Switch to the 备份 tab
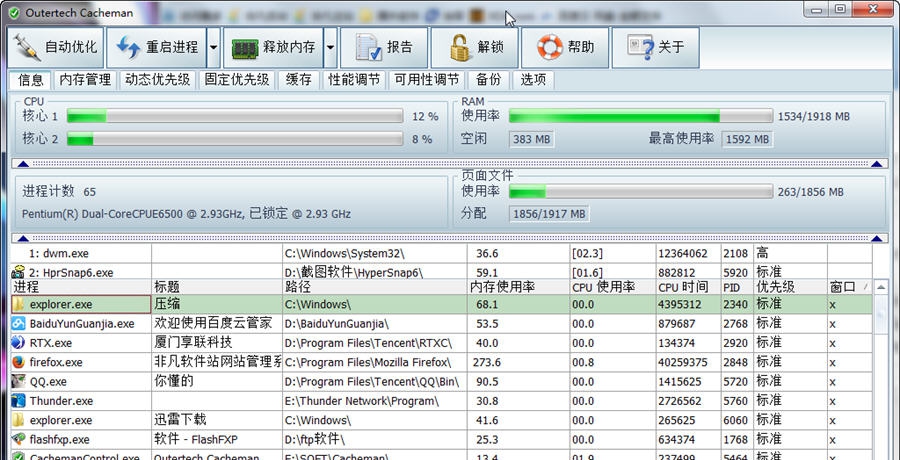 point(488,80)
